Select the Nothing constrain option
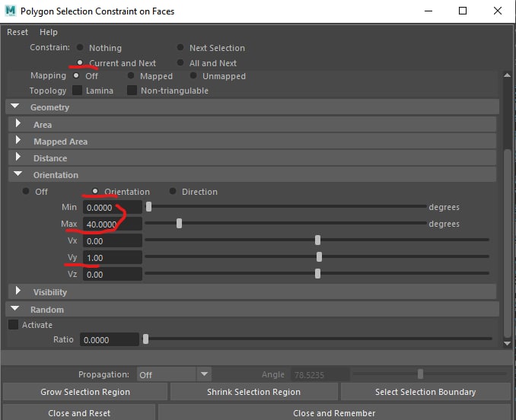This screenshot has width=516, height=420. click(x=80, y=47)
